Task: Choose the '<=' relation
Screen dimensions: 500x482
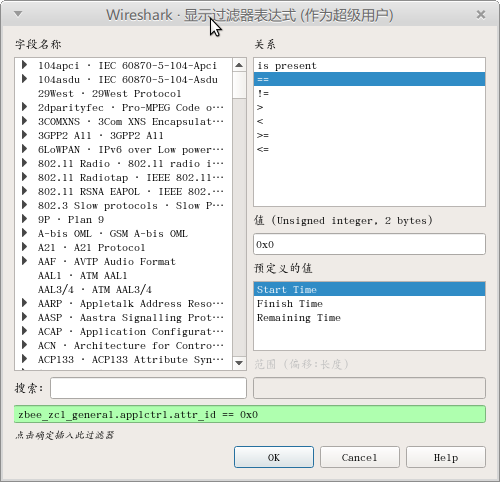Action: [x=369, y=149]
